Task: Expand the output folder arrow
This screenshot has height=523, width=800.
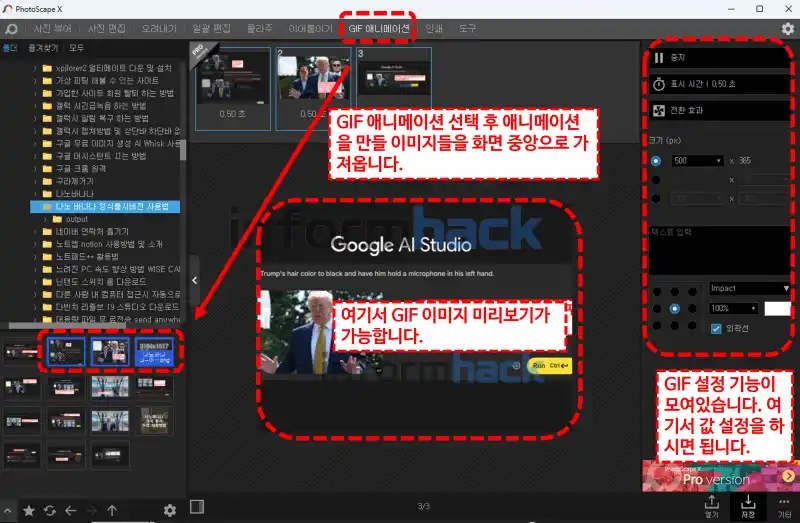Action: coord(45,219)
